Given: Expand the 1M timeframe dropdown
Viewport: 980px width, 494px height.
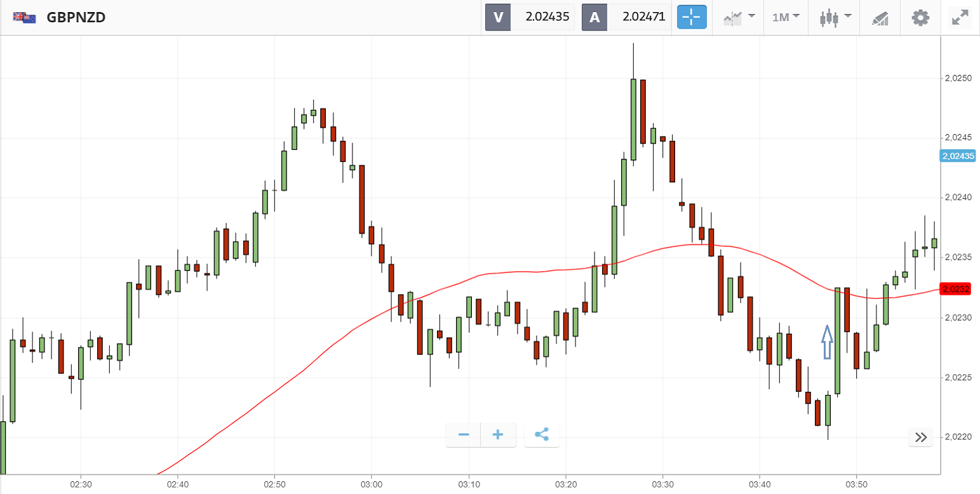Looking at the screenshot, I should (786, 17).
